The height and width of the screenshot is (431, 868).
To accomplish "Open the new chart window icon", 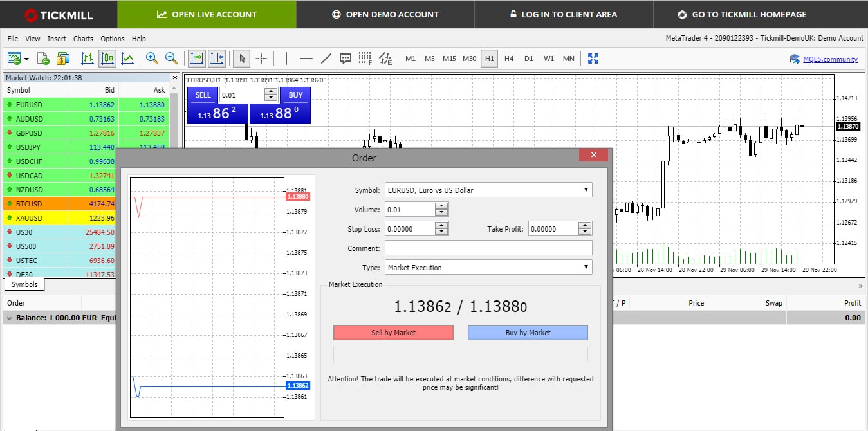I will 14,59.
